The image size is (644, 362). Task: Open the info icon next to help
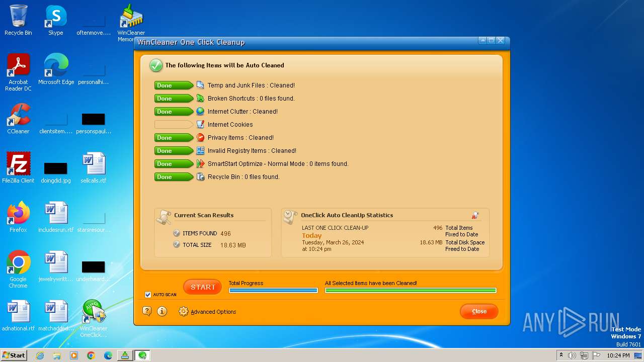point(162,311)
